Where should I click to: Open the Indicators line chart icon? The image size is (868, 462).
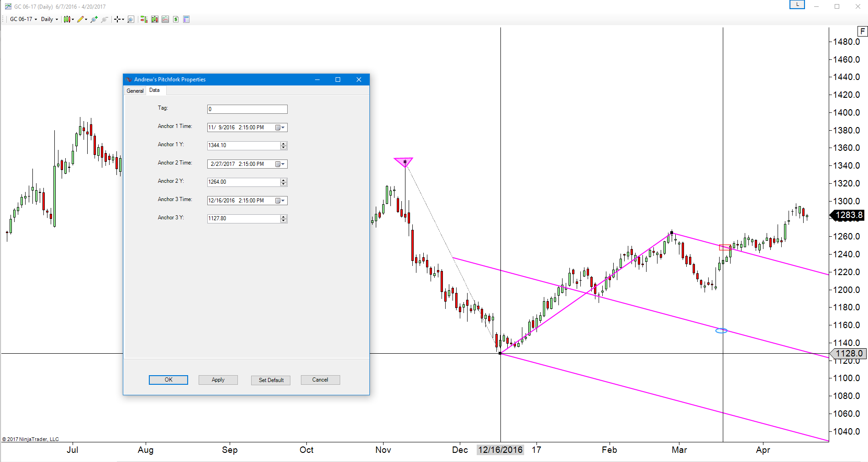(x=165, y=19)
